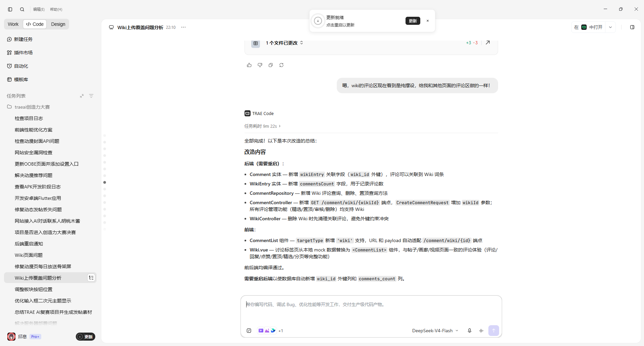Viewport: 644px width, 346px height.
Task: Click 更新 in the update-ready notification
Action: tap(413, 21)
